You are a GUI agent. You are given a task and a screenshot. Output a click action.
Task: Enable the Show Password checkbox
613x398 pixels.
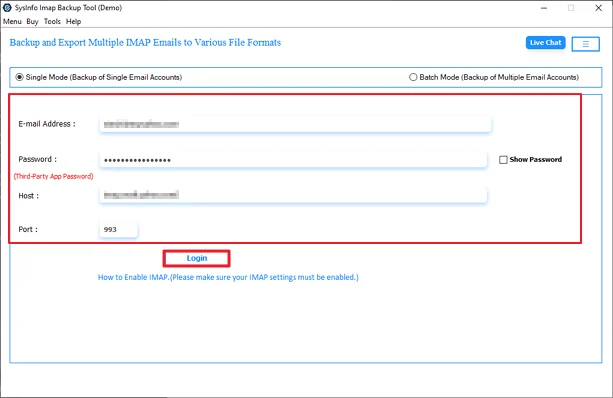[x=503, y=160]
